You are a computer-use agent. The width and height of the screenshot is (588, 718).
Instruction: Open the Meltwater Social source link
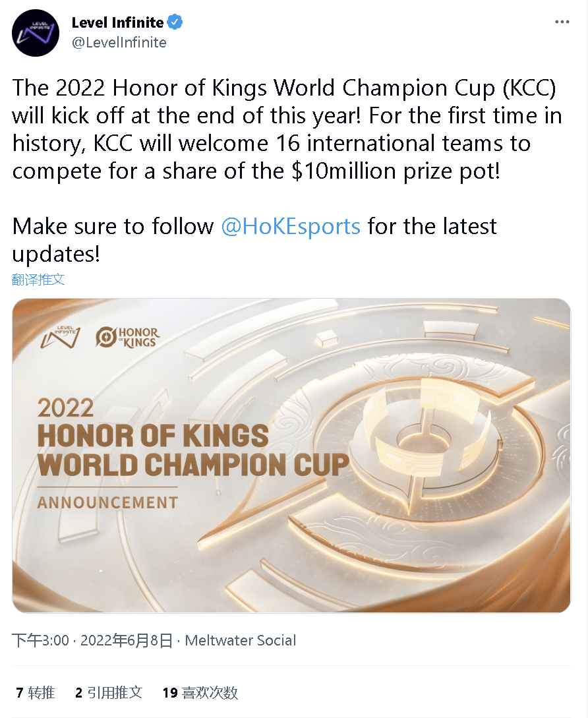tap(241, 640)
